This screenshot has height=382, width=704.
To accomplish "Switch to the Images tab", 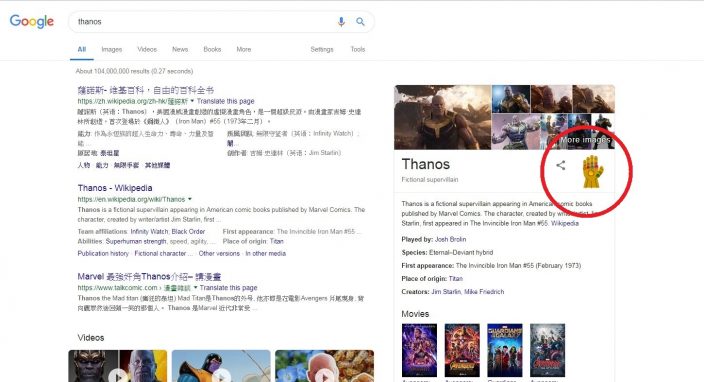I will [x=112, y=49].
